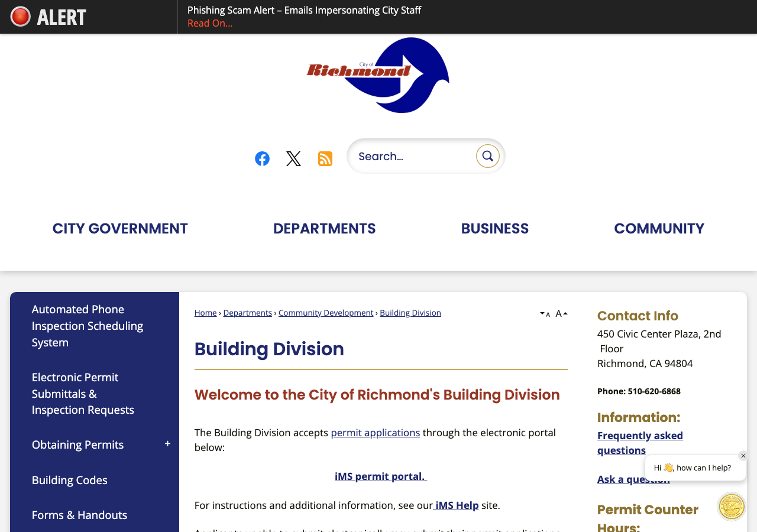Click the City of Richmond logo
This screenshot has width=757, height=532.
[378, 75]
